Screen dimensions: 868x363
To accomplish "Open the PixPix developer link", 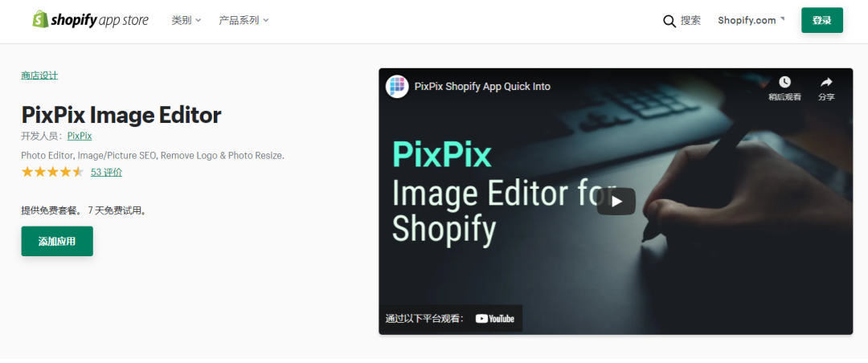I will (x=79, y=137).
